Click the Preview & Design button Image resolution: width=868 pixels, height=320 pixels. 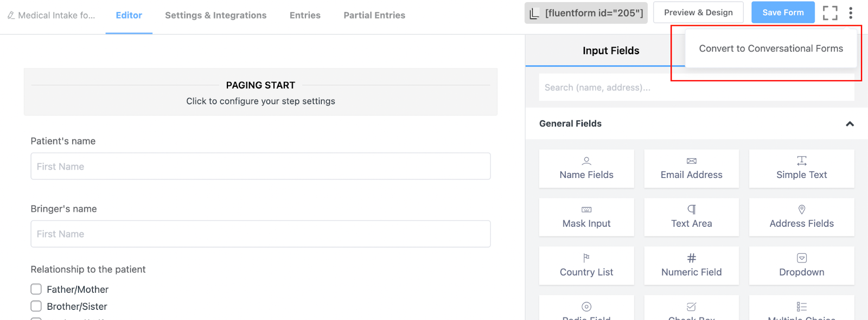[698, 12]
